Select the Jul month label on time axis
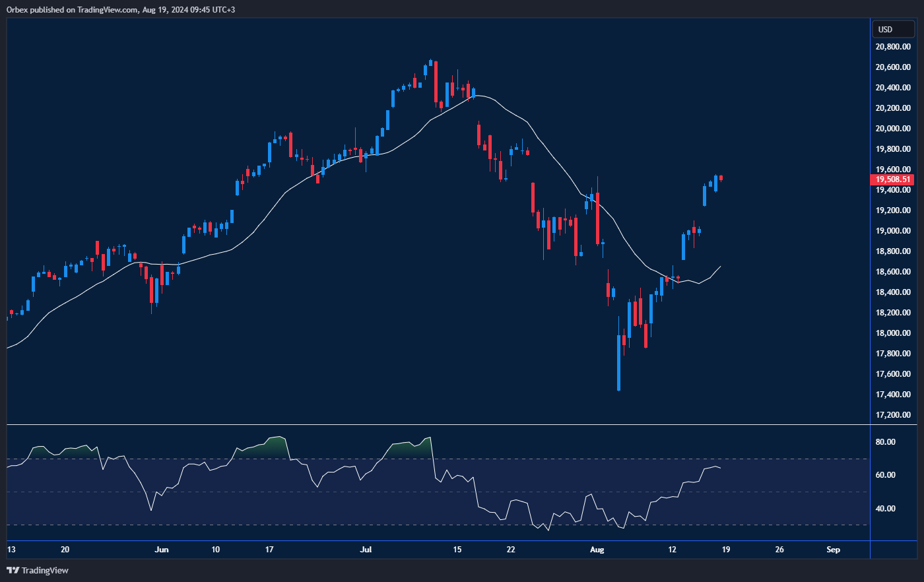Screen dimensions: 924x582 tap(366, 550)
